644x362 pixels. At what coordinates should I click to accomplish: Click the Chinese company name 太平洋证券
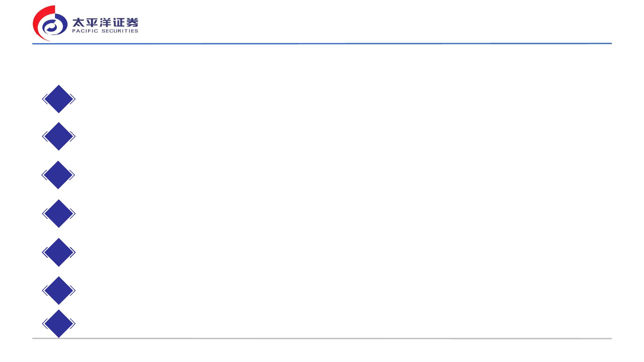point(105,23)
